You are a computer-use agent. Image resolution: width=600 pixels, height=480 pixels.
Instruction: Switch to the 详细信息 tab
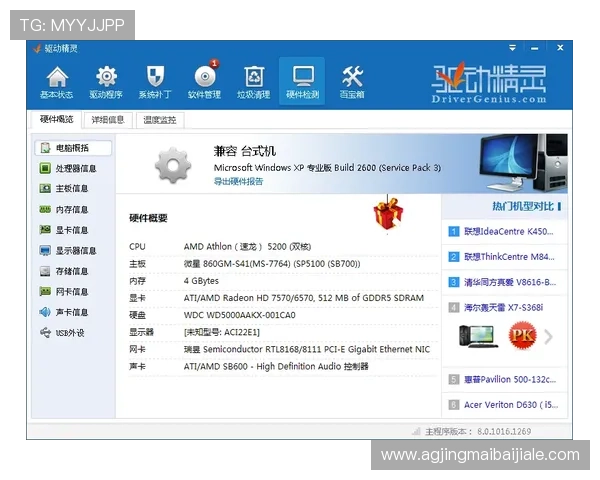tap(108, 120)
